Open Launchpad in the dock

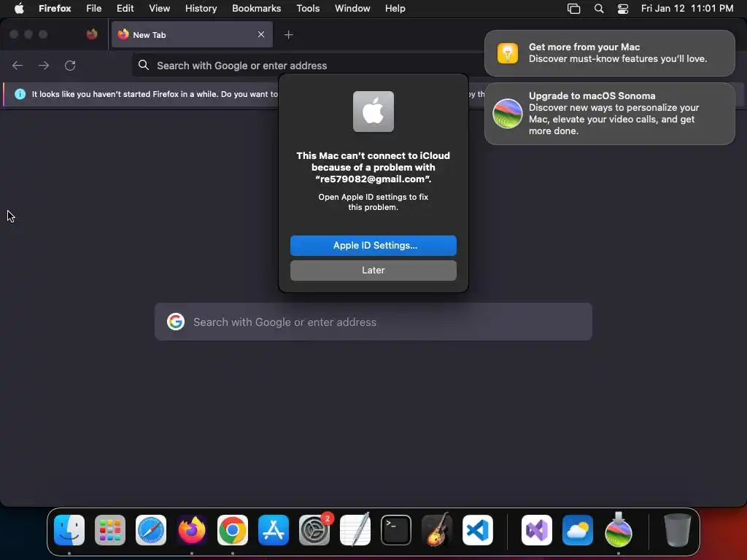click(x=110, y=530)
